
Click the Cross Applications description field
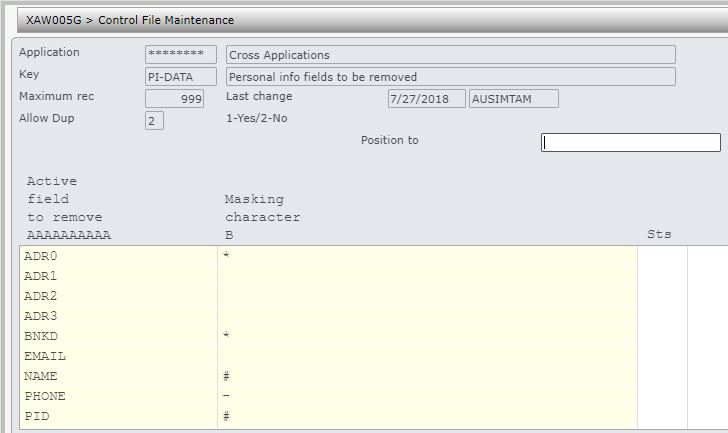(x=450, y=55)
